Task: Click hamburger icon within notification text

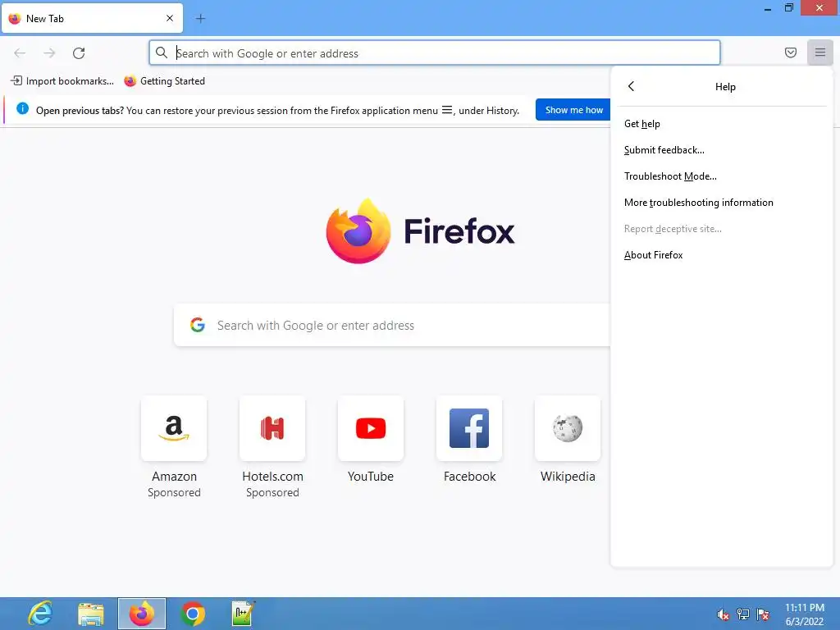Action: click(x=447, y=110)
